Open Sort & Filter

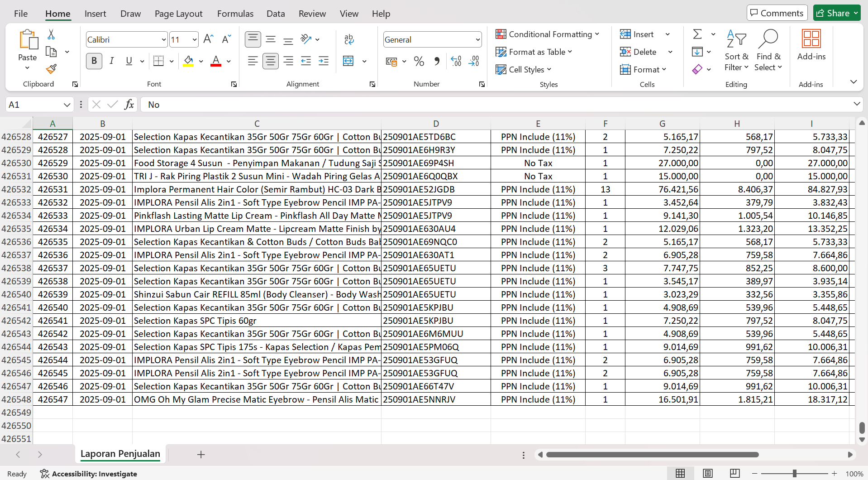click(x=736, y=50)
